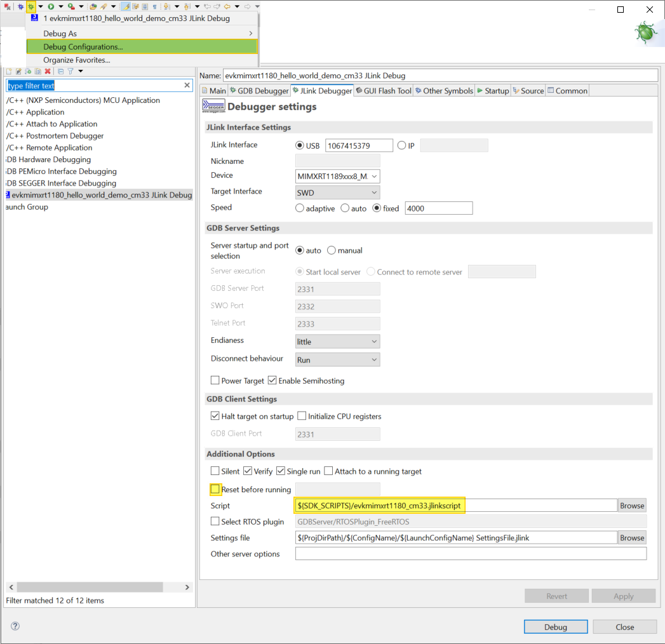Select the IP radio button for JLink Interface

click(401, 145)
